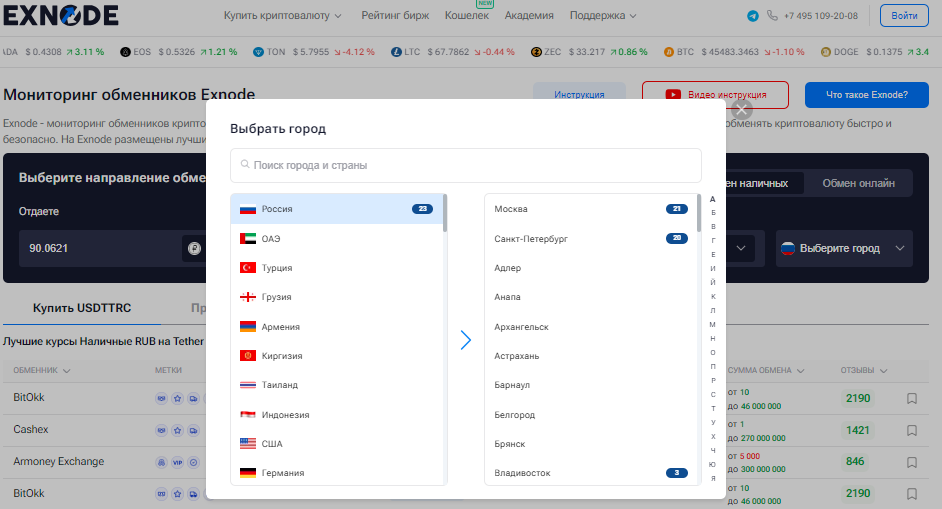Screen dimensions: 942x509
Task: Open Академия menu item
Action: pyautogui.click(x=529, y=16)
